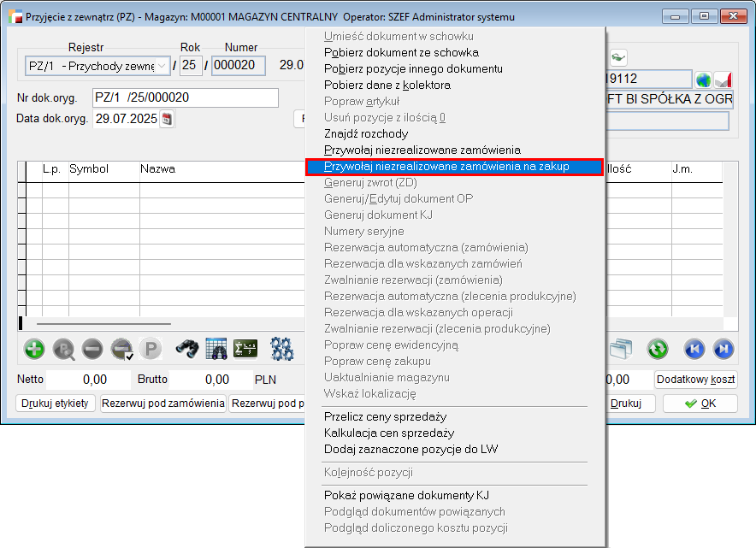Viewport: 756px width, 548px height.
Task: Click the globe icon next to contractor field
Action: (703, 80)
